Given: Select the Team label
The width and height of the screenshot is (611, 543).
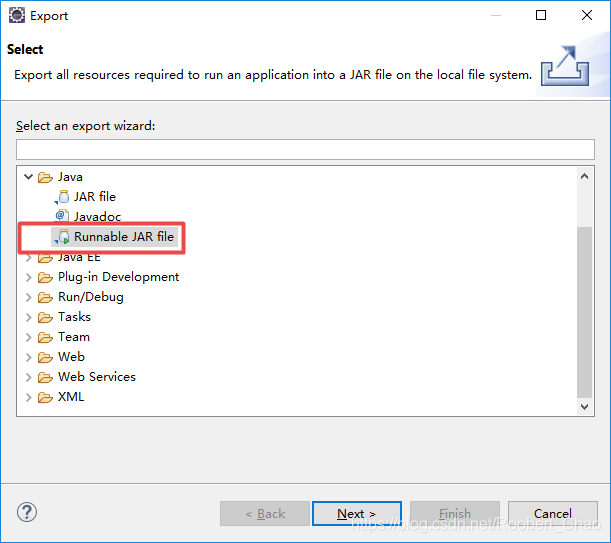Looking at the screenshot, I should coord(74,337).
